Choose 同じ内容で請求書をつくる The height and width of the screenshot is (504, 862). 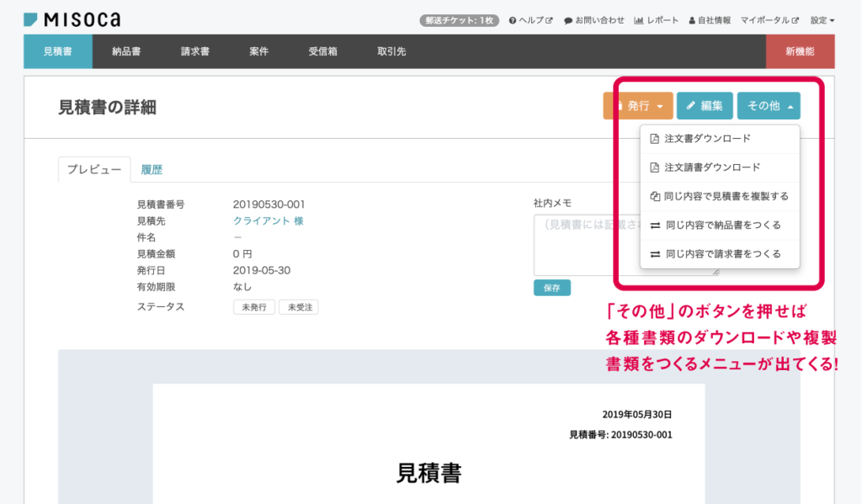720,254
